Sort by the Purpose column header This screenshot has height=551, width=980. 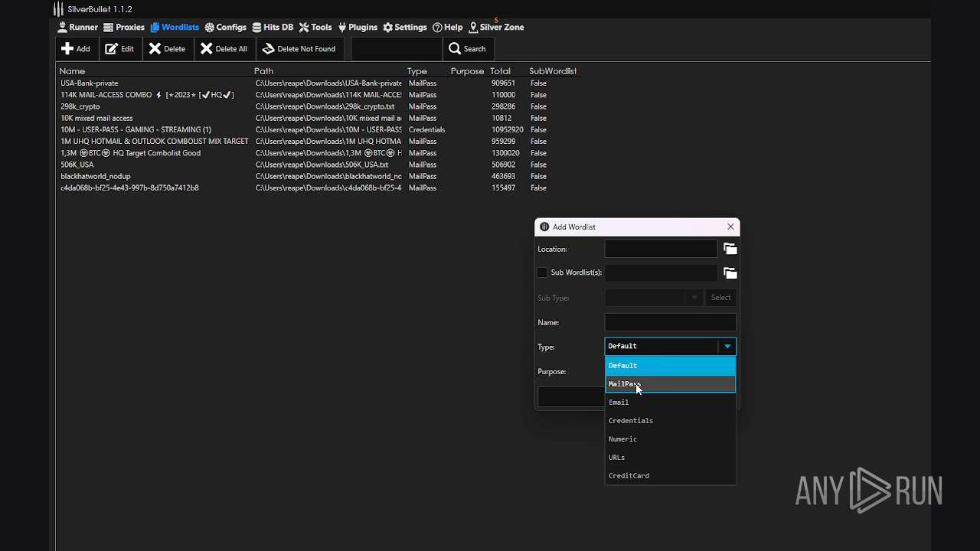click(467, 71)
